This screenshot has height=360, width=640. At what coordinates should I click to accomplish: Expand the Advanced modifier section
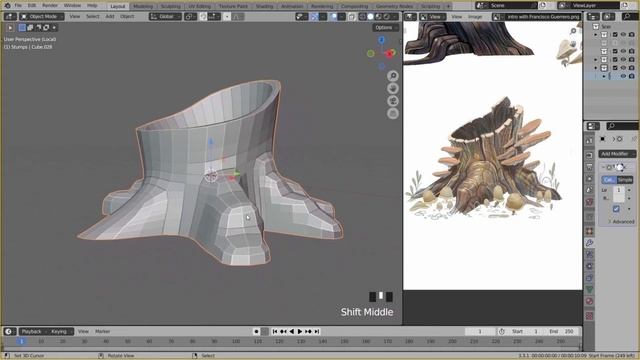coord(621,222)
